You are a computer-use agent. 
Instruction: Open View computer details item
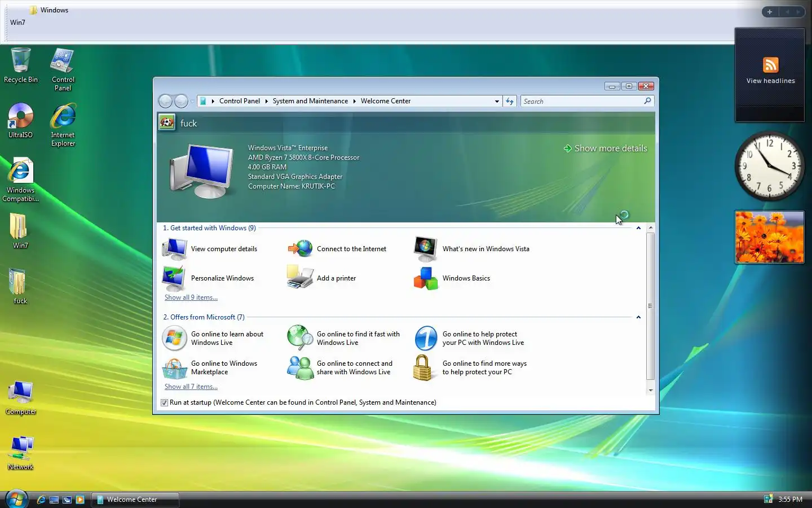click(x=210, y=249)
